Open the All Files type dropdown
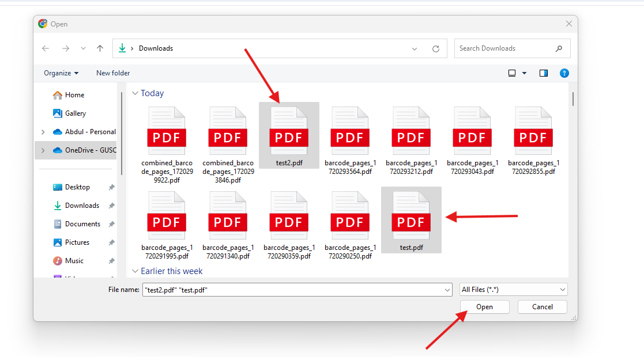Image resolution: width=644 pixels, height=357 pixels. click(513, 290)
